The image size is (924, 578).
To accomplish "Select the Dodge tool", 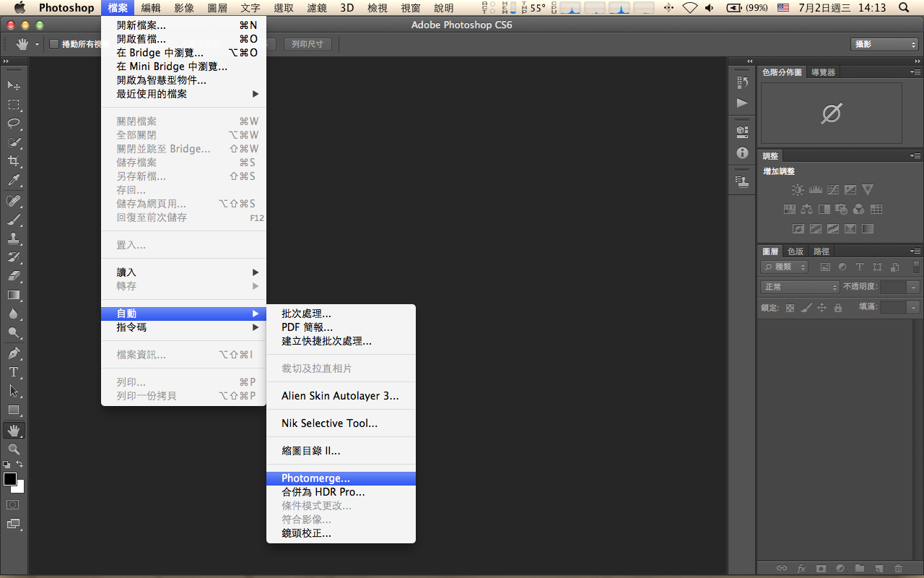I will click(14, 332).
